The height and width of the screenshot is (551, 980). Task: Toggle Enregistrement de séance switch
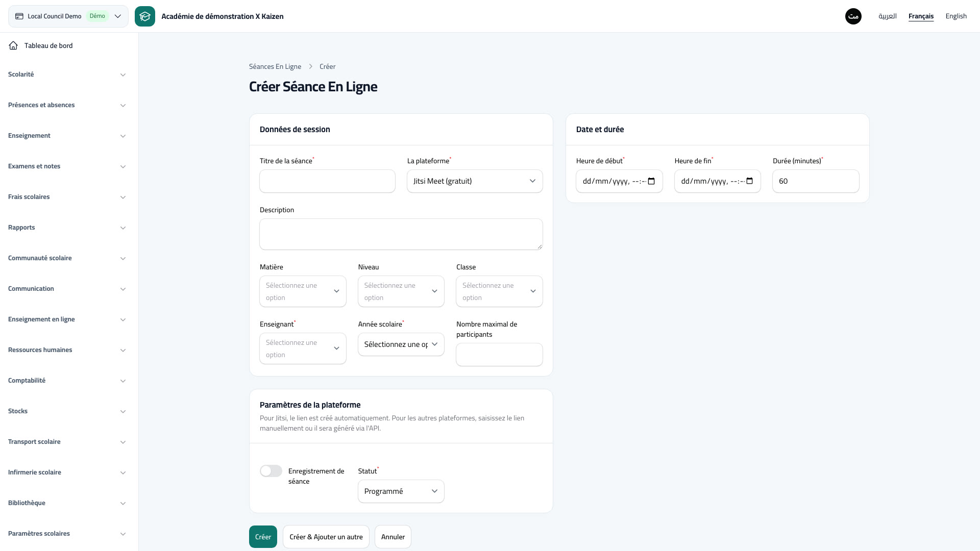(271, 471)
